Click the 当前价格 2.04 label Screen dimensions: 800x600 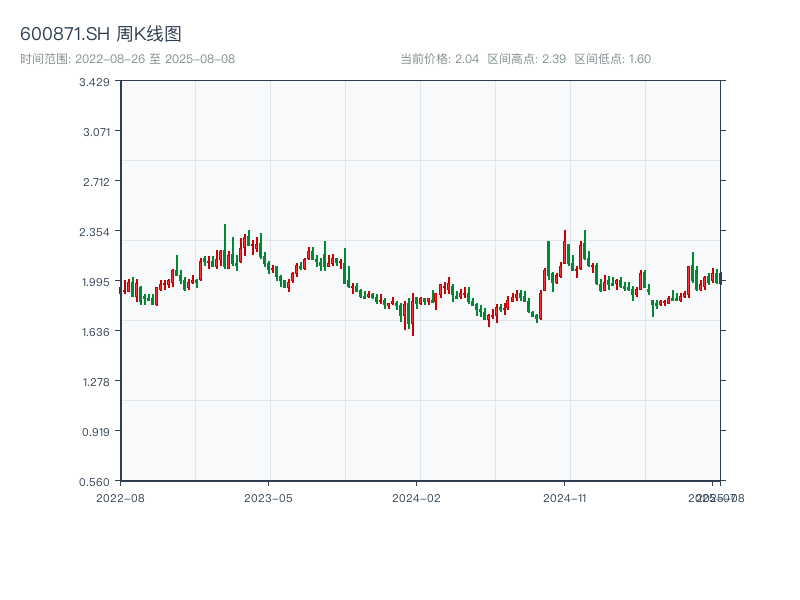coord(439,59)
